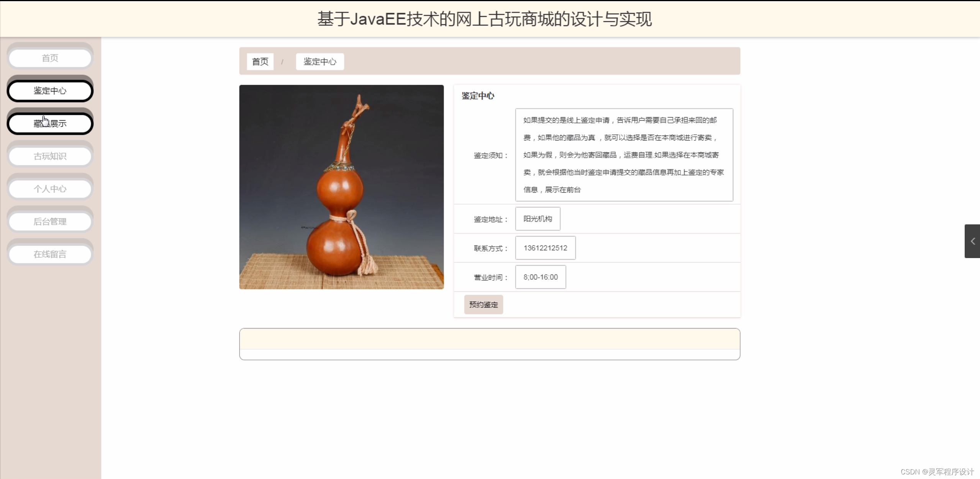The height and width of the screenshot is (479, 980).
Task: Select 鉴定中心 breadcrumb tab
Action: [320, 61]
